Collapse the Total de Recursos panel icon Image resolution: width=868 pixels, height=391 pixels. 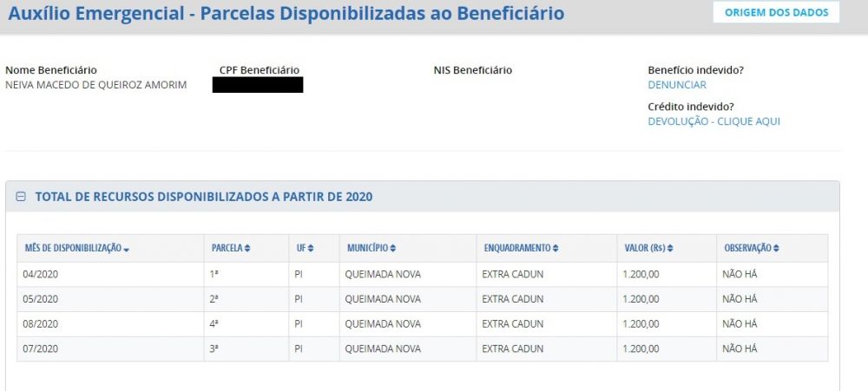click(21, 197)
